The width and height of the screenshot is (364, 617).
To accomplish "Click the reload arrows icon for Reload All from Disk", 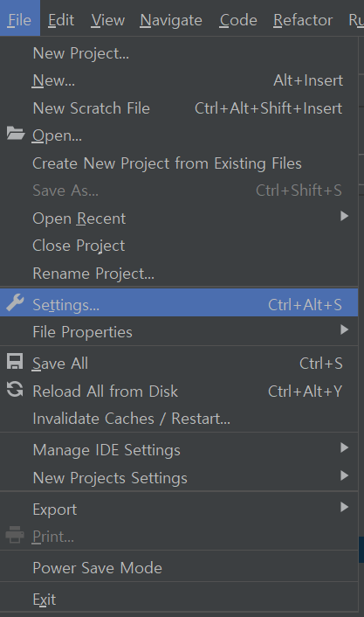I will [15, 389].
